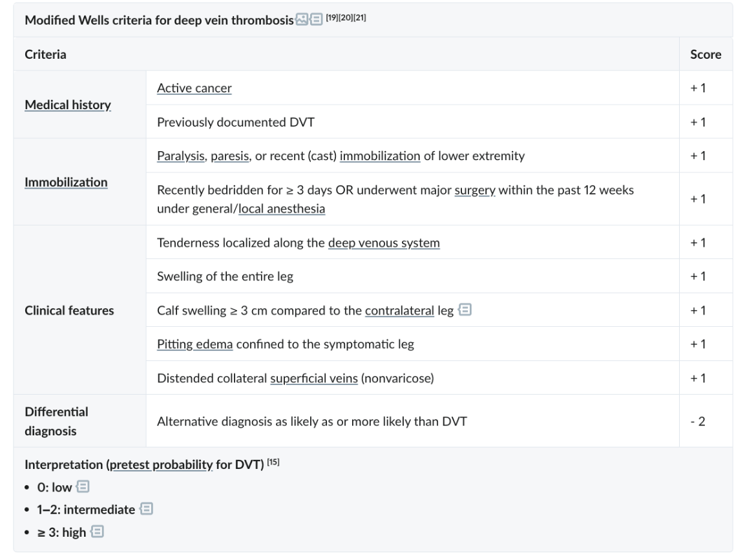Open 'surgery' link in bedridden row
The height and width of the screenshot is (560, 745).
pyautogui.click(x=475, y=191)
